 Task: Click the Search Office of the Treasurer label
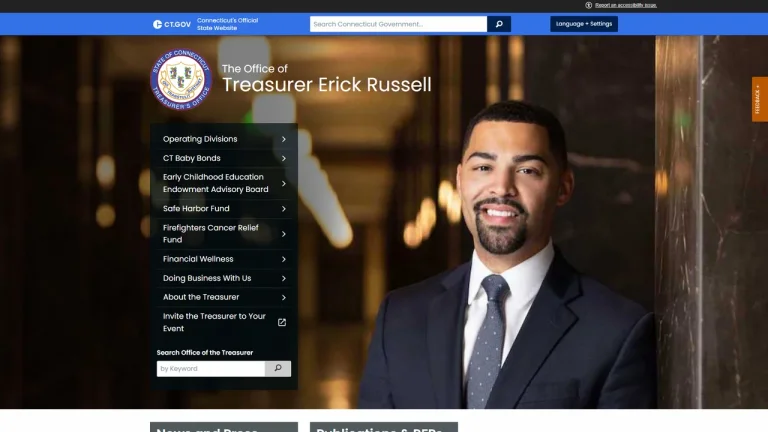click(205, 353)
